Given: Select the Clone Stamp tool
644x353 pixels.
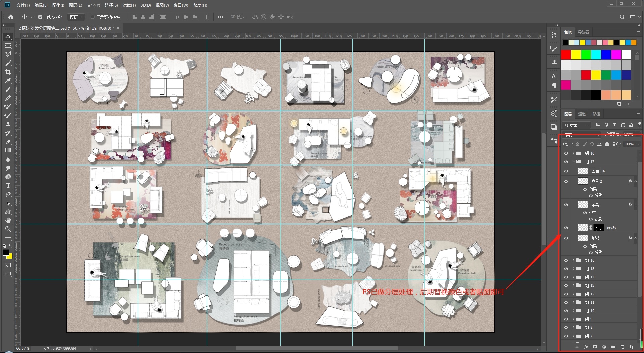Looking at the screenshot, I should tap(8, 124).
